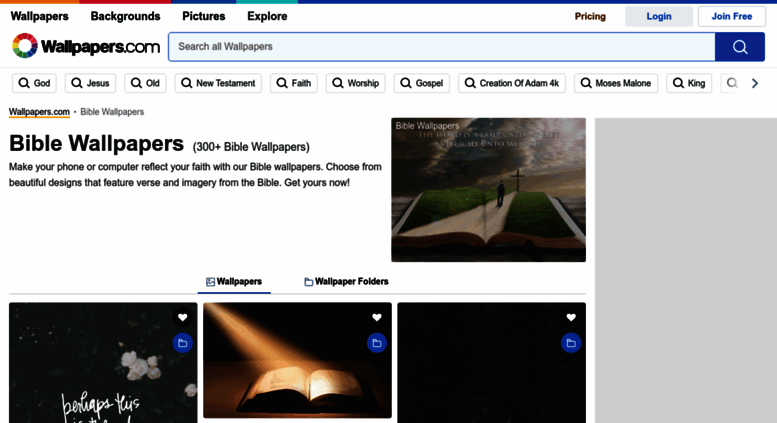Click the Wallpapers.com color wheel logo
Viewport: 777px width, 423px height.
coord(25,46)
